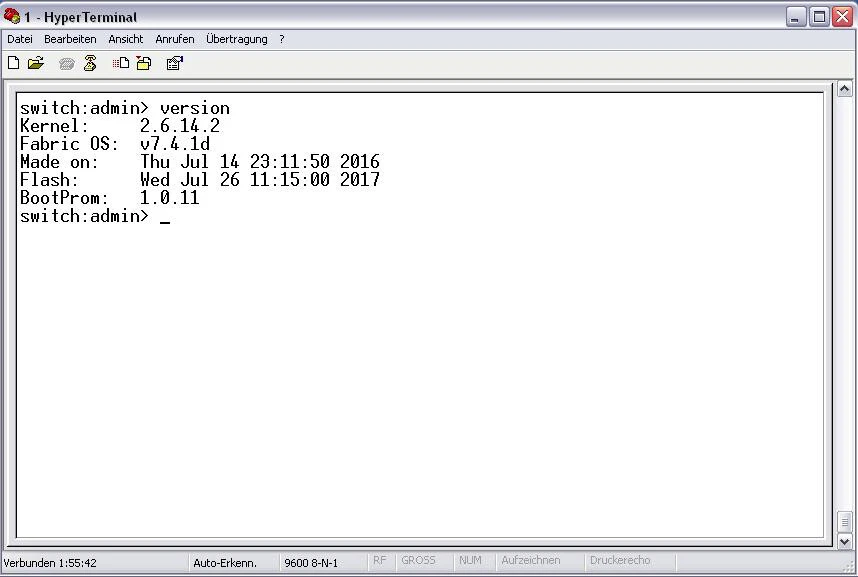This screenshot has height=577, width=858.
Task: Click the HyperTerminal title bar app icon
Action: tap(11, 17)
